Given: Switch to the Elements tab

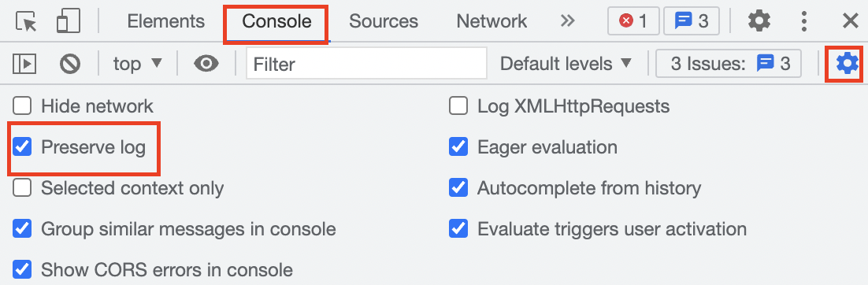Looking at the screenshot, I should [165, 21].
